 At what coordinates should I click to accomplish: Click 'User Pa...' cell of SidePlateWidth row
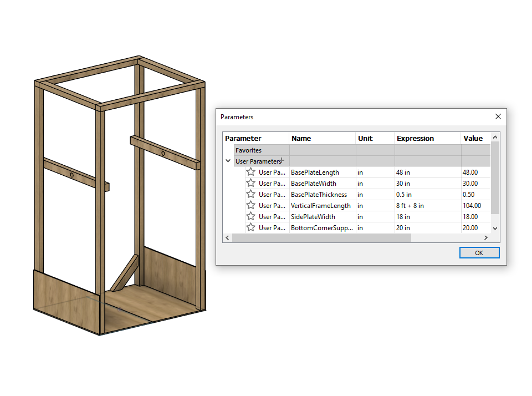tap(272, 217)
